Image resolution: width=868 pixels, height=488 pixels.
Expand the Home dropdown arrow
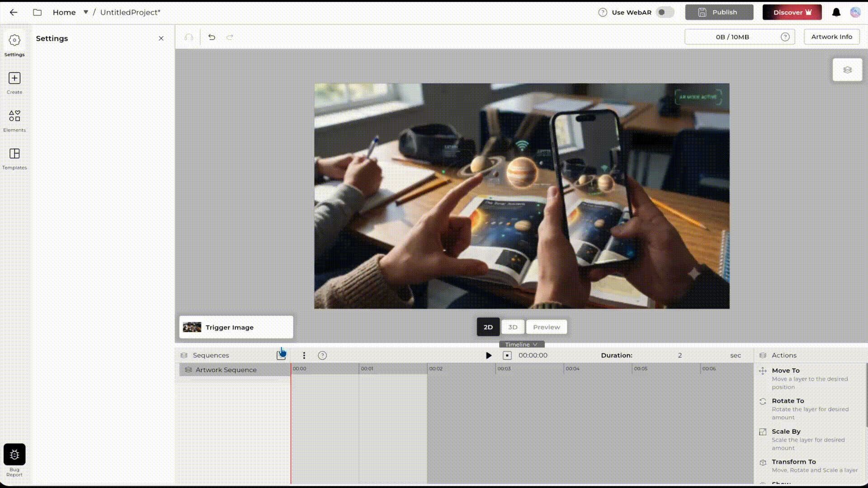click(x=85, y=12)
